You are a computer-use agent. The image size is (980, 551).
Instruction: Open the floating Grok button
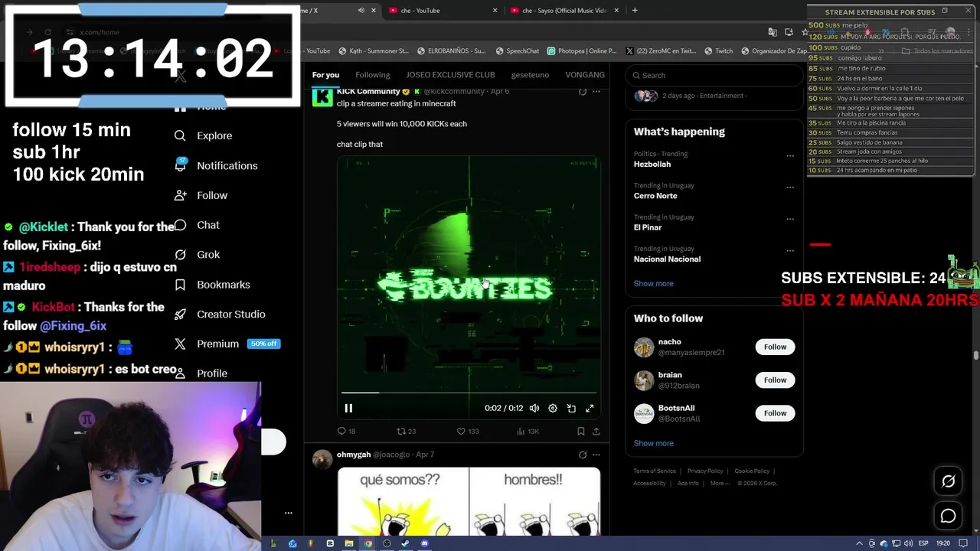tap(948, 481)
